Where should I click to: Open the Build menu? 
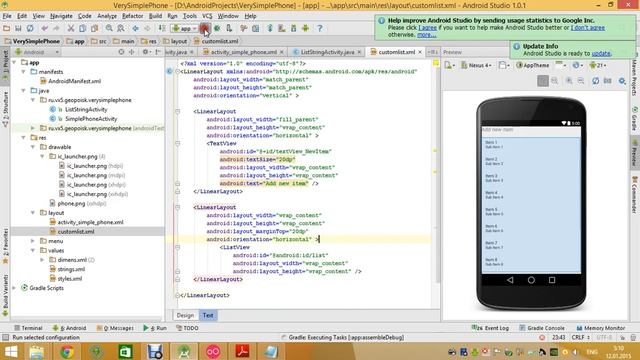coord(155,16)
